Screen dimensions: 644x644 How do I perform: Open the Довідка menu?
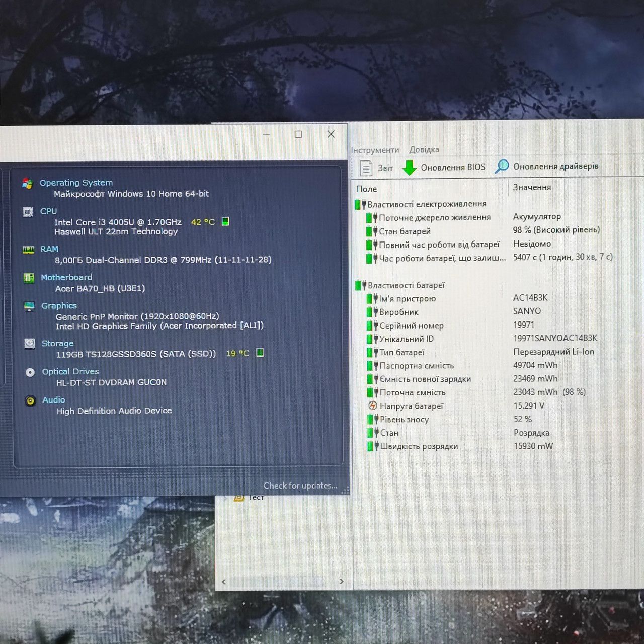click(424, 149)
